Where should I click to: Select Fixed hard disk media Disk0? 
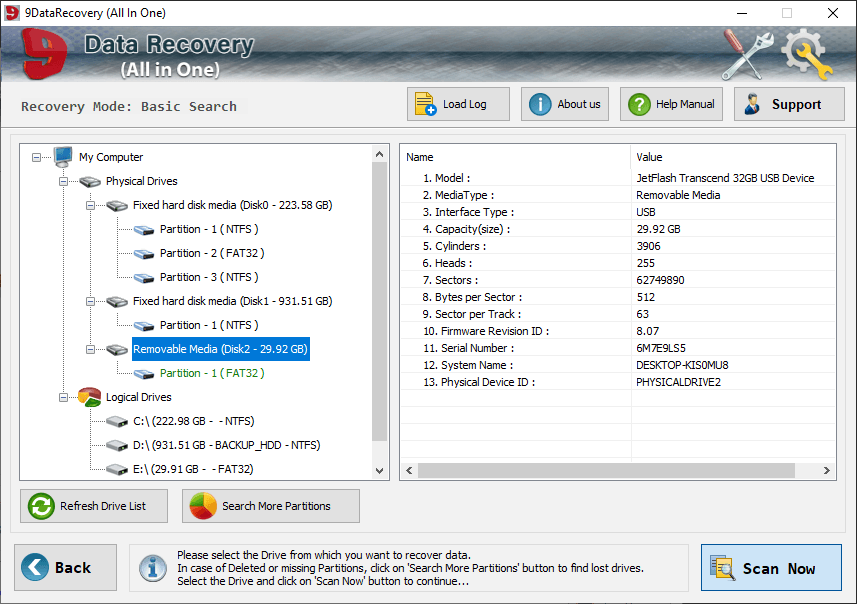point(232,205)
